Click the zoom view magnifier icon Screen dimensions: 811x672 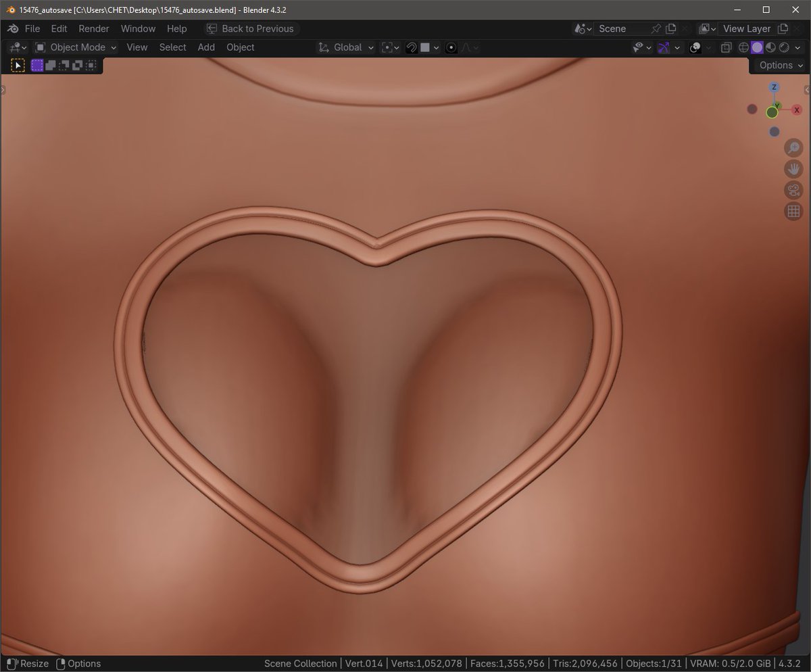(793, 148)
